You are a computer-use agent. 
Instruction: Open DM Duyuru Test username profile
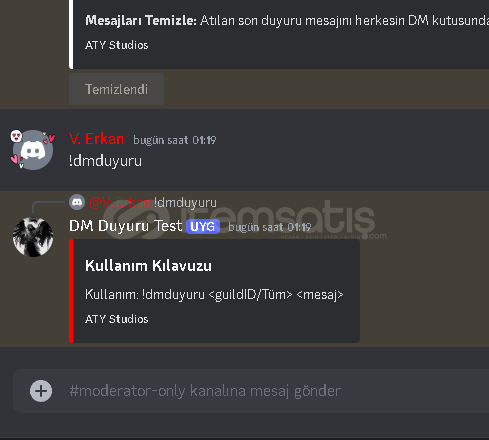click(126, 226)
